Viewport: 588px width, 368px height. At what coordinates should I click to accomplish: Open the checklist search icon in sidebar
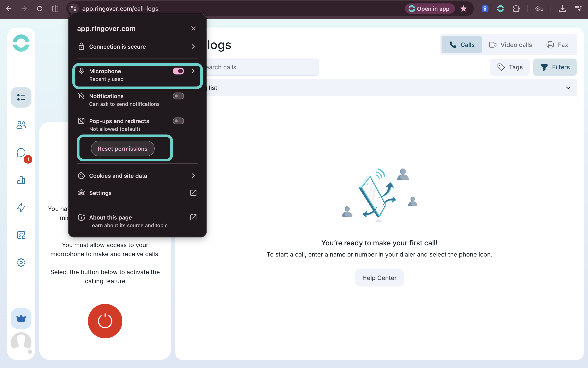[21, 235]
